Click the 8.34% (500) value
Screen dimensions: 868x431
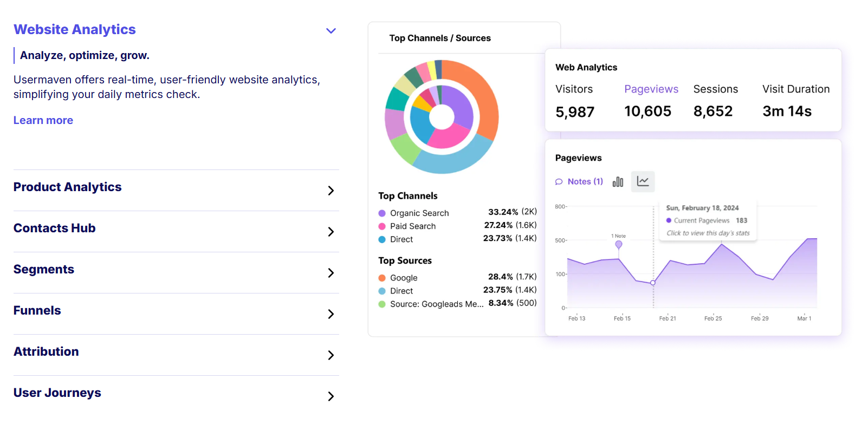513,303
